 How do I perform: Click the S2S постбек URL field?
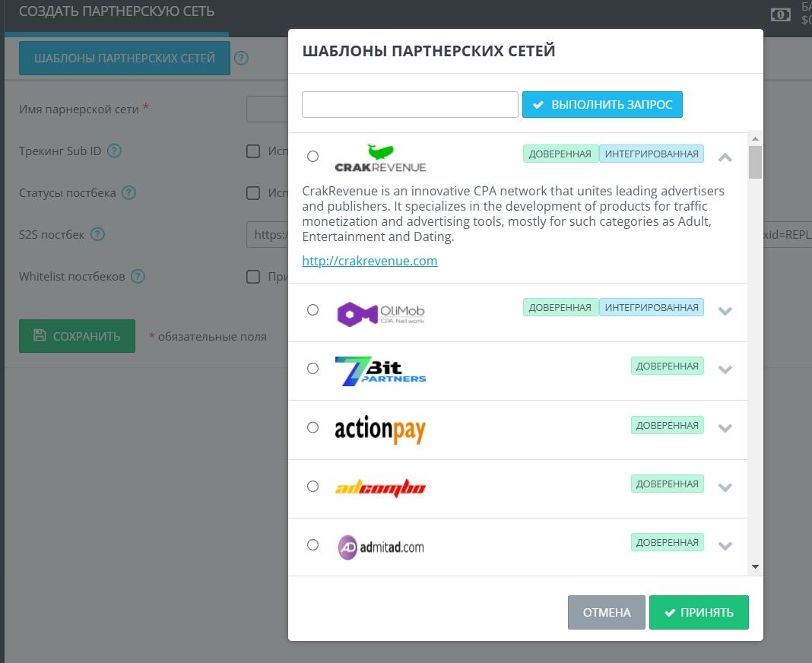267,235
